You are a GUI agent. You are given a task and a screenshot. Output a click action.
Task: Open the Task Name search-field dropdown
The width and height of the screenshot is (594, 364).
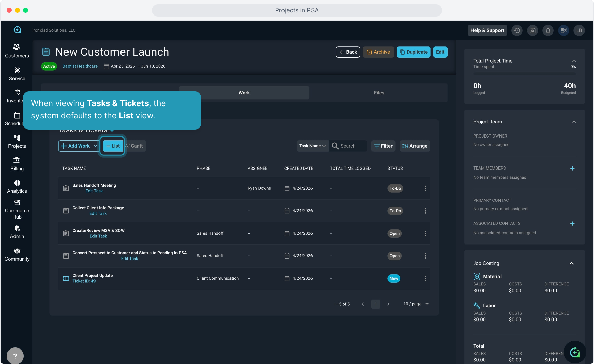tap(313, 146)
